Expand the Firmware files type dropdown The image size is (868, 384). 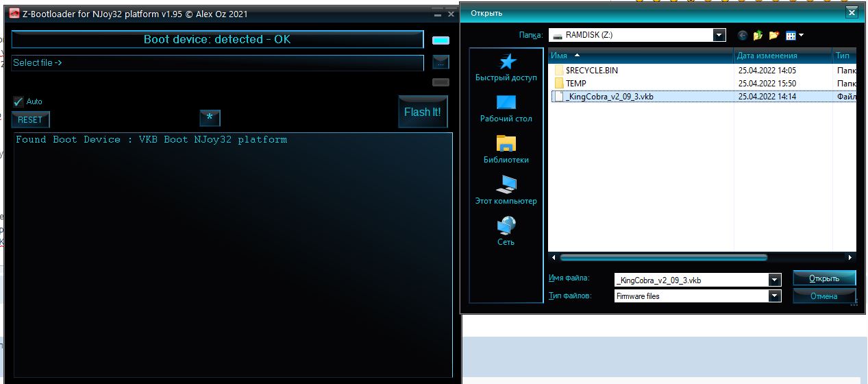[774, 296]
